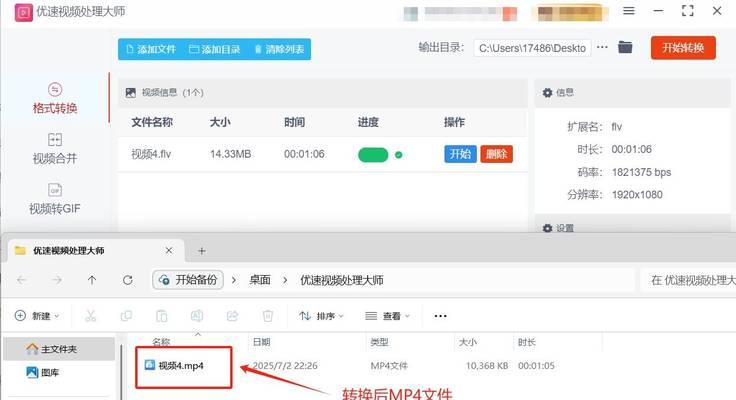This screenshot has width=736, height=400.
Task: Click the Cut scissors icon
Action: point(91,316)
